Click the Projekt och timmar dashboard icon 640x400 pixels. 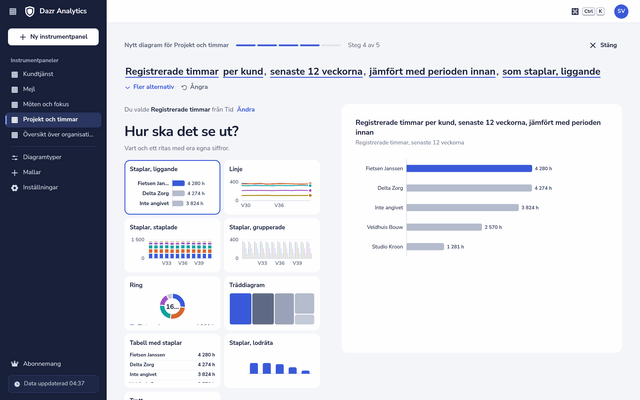tap(15, 120)
